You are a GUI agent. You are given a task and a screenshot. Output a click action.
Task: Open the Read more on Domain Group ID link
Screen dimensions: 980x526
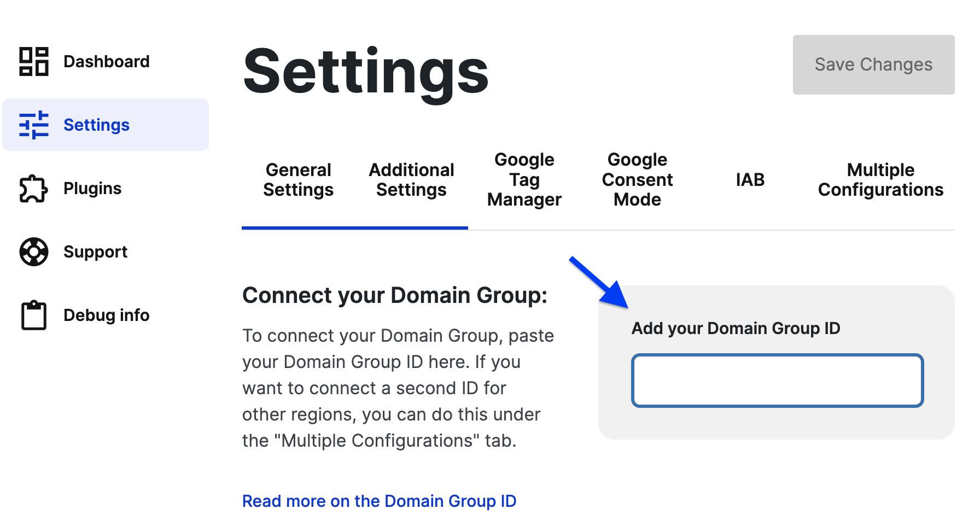tap(380, 501)
